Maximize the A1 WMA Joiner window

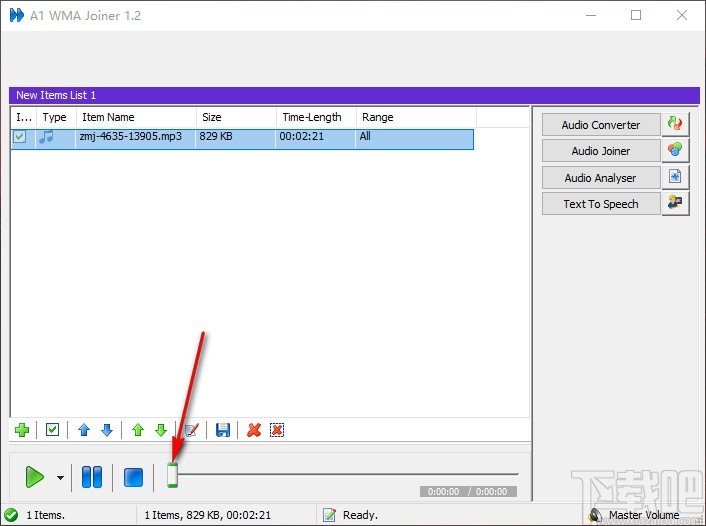636,15
